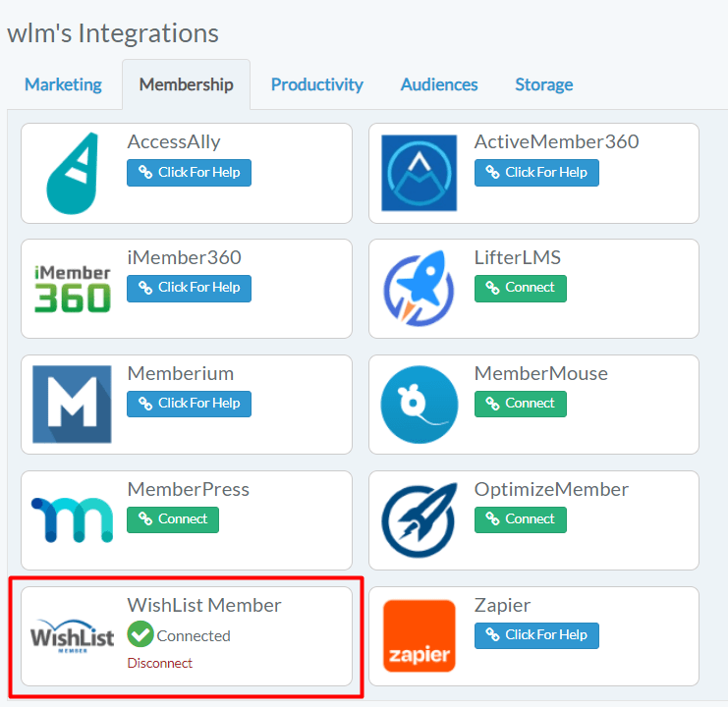Click For Help under iMember360
The height and width of the screenshot is (707, 728).
pyautogui.click(x=189, y=288)
